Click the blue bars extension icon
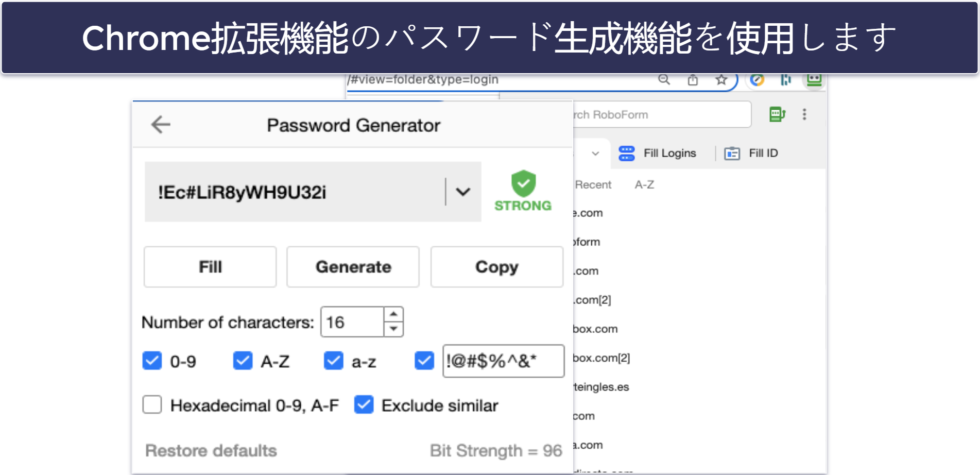 [786, 80]
